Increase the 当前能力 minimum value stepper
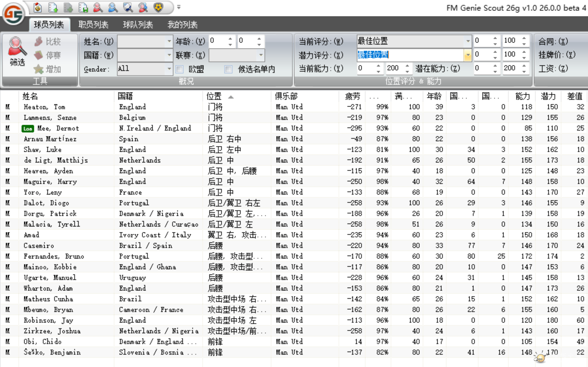This screenshot has width=588, height=367. pos(378,66)
